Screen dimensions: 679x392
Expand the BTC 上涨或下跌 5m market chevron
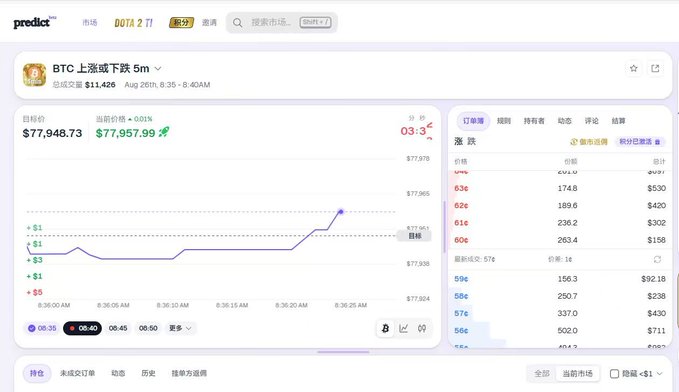coord(158,68)
